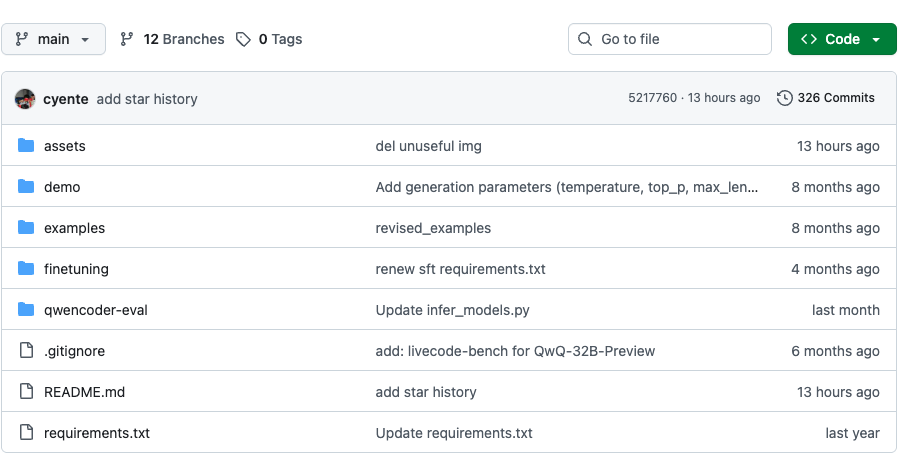Click cyente's avatar image
Screen dimensions: 900x460
[x=25, y=99]
